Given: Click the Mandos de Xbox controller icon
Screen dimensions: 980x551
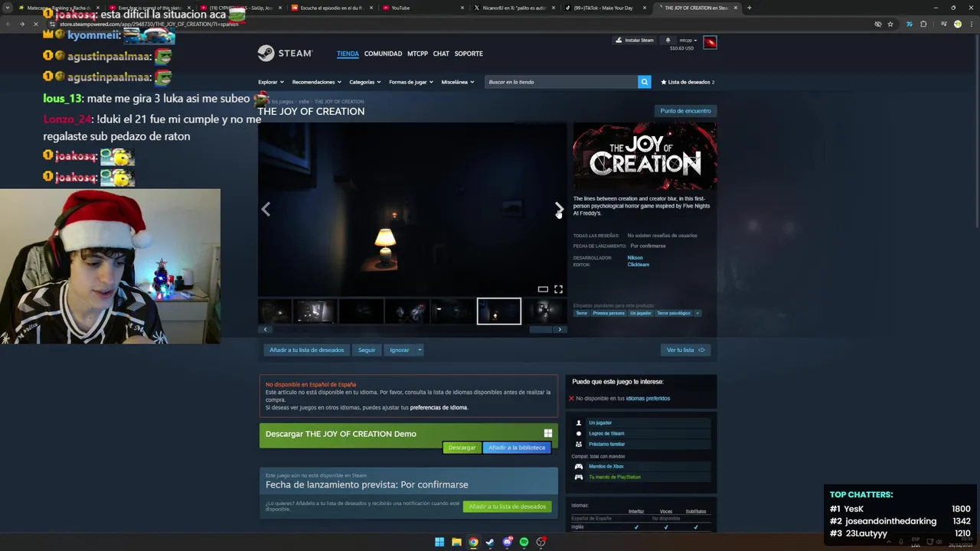Looking at the screenshot, I should (579, 466).
